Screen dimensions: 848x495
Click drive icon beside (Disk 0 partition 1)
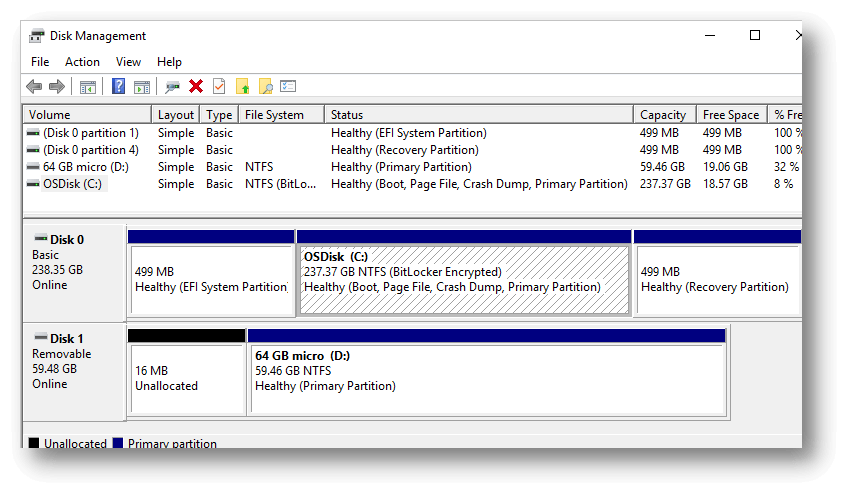(33, 133)
